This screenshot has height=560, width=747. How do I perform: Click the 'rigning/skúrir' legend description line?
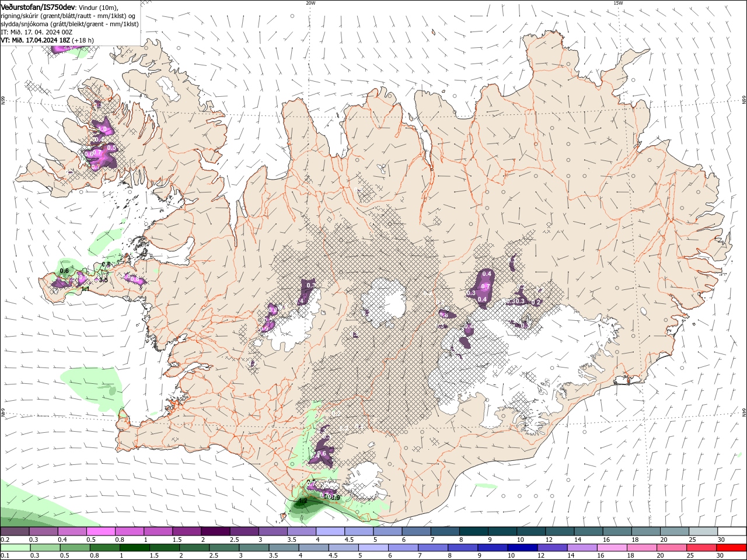pos(69,16)
